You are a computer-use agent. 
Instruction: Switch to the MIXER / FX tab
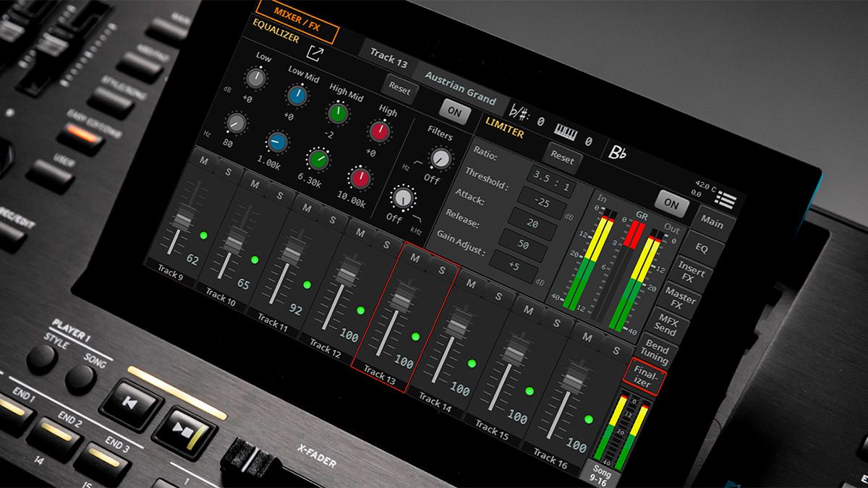296,18
